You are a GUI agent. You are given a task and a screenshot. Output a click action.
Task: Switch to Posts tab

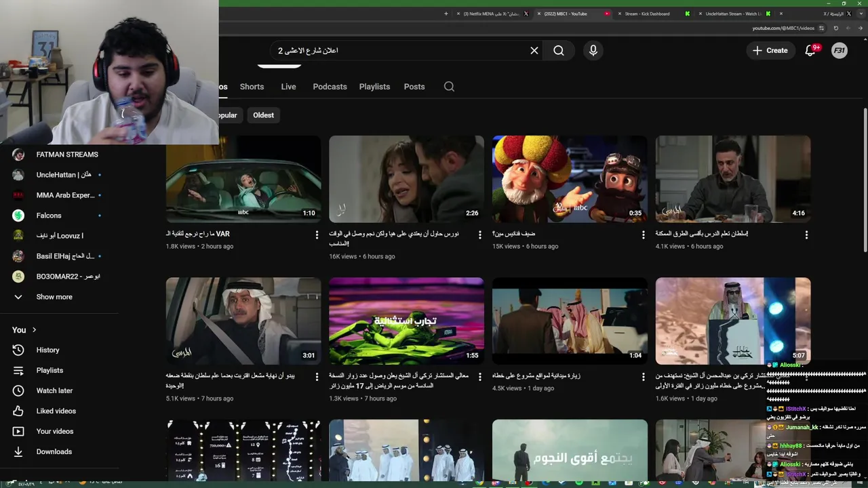[x=414, y=87]
